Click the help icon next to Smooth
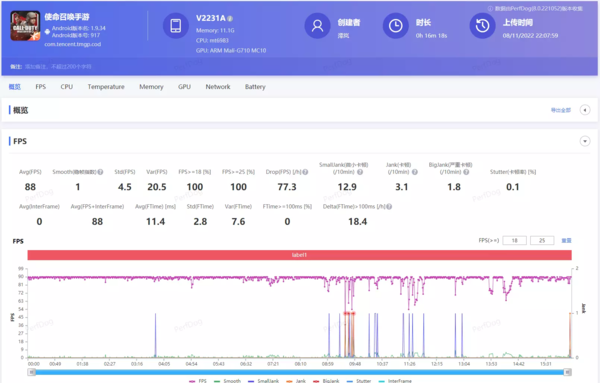Image resolution: width=600 pixels, height=383 pixels. pyautogui.click(x=100, y=172)
